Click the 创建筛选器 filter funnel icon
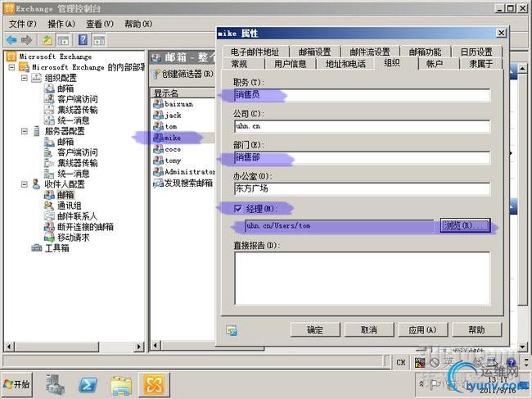Image resolution: width=532 pixels, height=399 pixels. point(156,74)
